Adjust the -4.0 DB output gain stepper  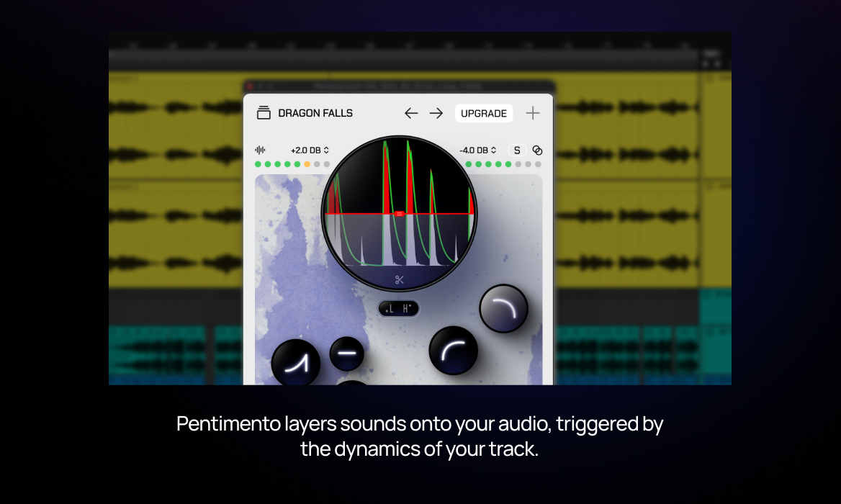(x=478, y=150)
